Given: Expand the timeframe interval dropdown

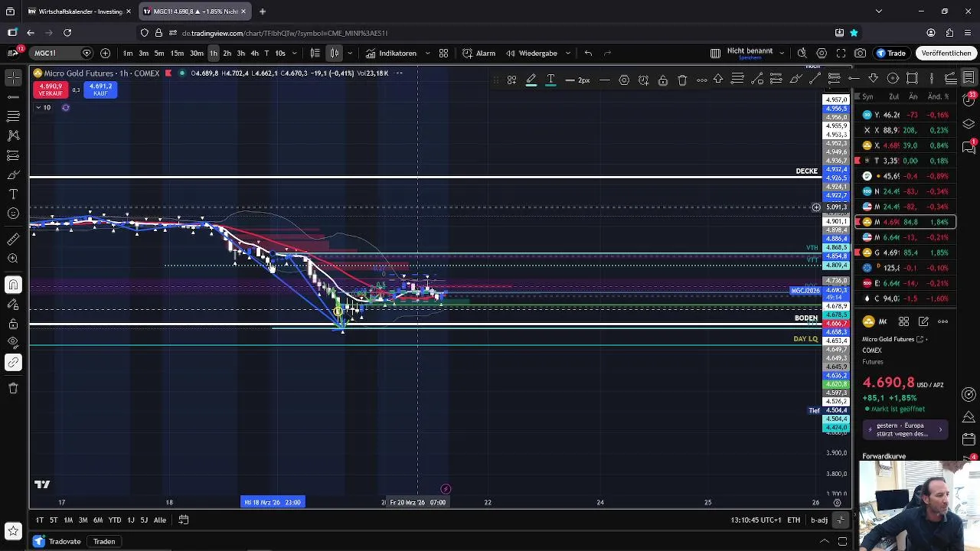Looking at the screenshot, I should coord(296,53).
